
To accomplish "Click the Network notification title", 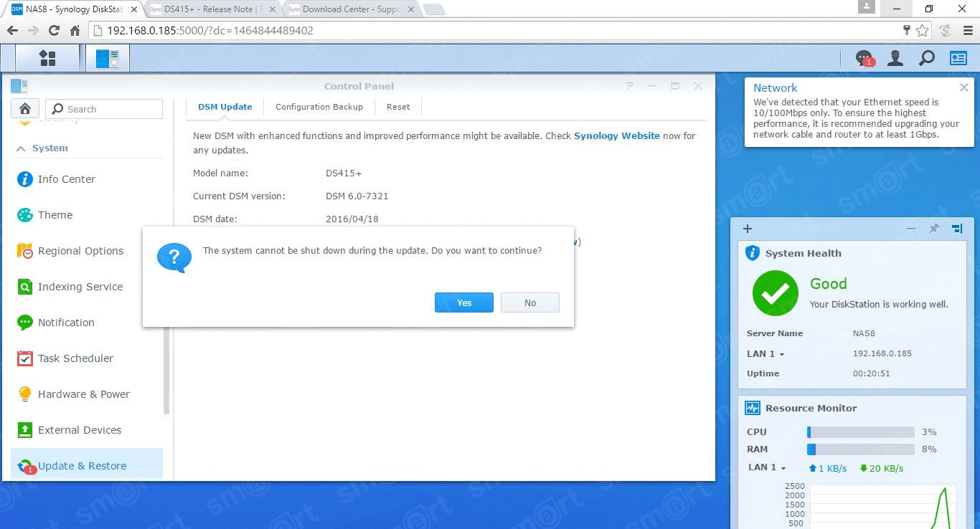I will [x=776, y=88].
